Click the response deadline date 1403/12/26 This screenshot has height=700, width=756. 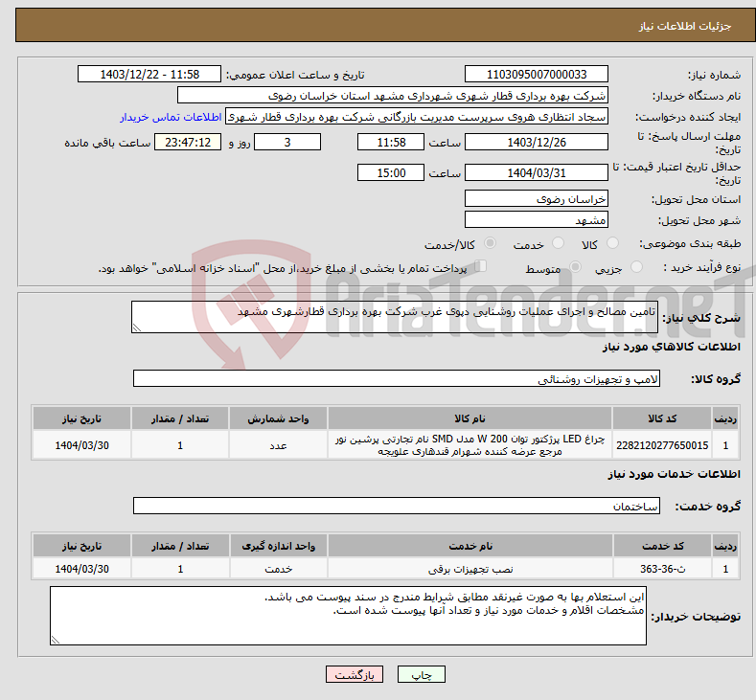(x=537, y=142)
